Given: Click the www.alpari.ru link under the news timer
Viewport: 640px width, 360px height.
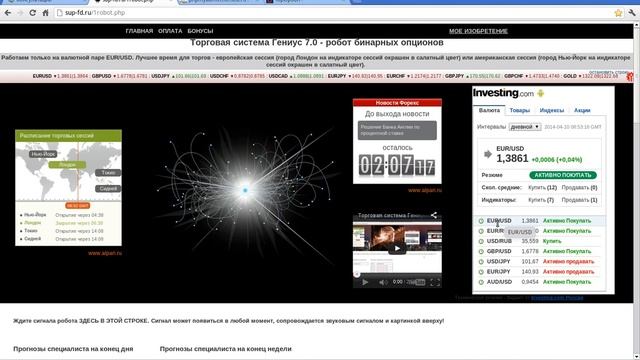Looking at the screenshot, I should pyautogui.click(x=424, y=190).
